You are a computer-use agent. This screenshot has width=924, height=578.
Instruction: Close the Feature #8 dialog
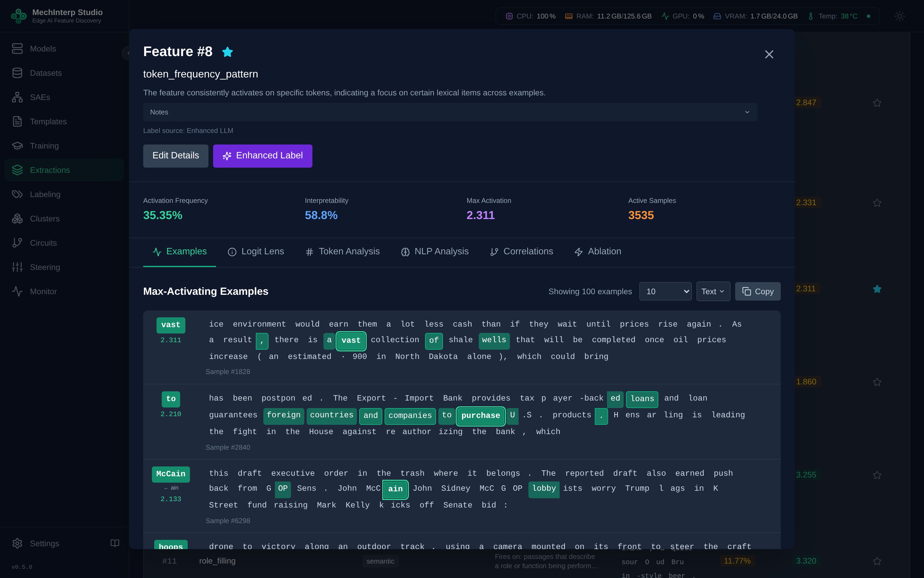[769, 54]
